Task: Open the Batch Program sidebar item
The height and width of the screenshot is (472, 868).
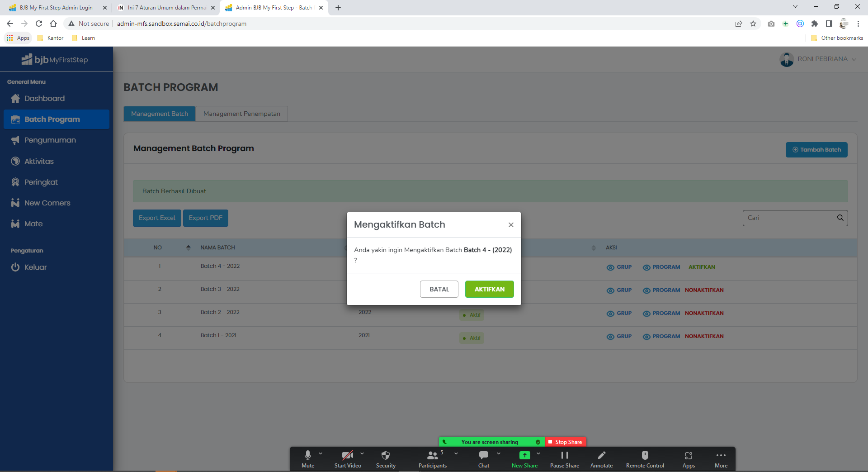Action: click(57, 119)
